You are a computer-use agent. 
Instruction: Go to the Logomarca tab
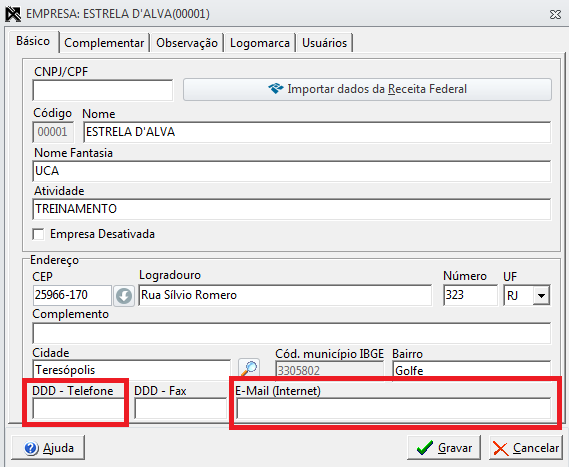pyautogui.click(x=260, y=43)
